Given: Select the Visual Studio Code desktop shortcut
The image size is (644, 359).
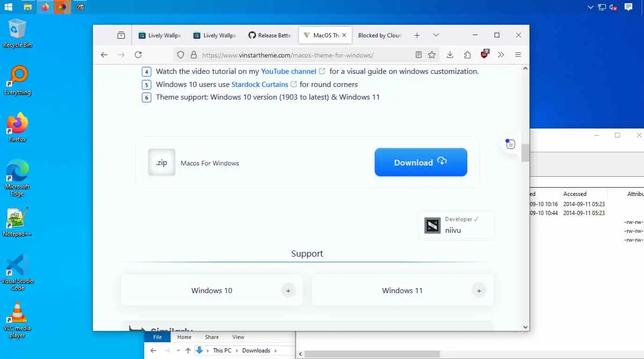Looking at the screenshot, I should [17, 273].
